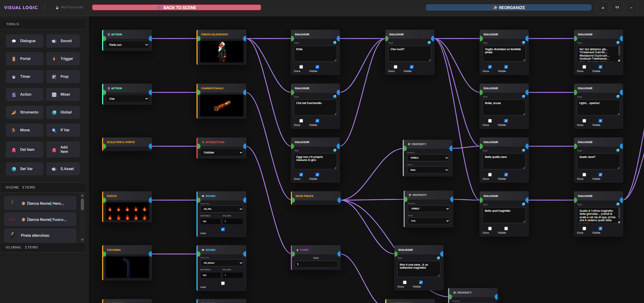Uncheck Visible on Che vuoi dialogue
The height and width of the screenshot is (303, 644).
tap(412, 67)
